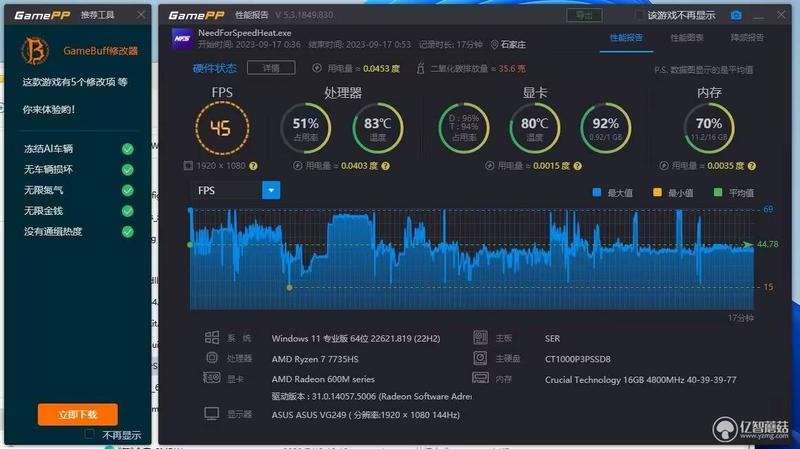Open help icon after processor 0.0403 度
The width and height of the screenshot is (800, 449).
[386, 166]
